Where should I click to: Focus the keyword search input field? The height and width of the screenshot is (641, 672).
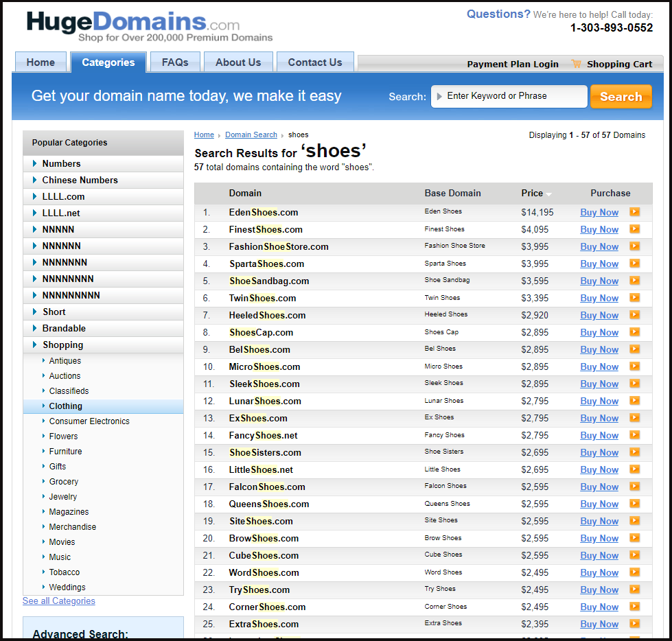[509, 96]
